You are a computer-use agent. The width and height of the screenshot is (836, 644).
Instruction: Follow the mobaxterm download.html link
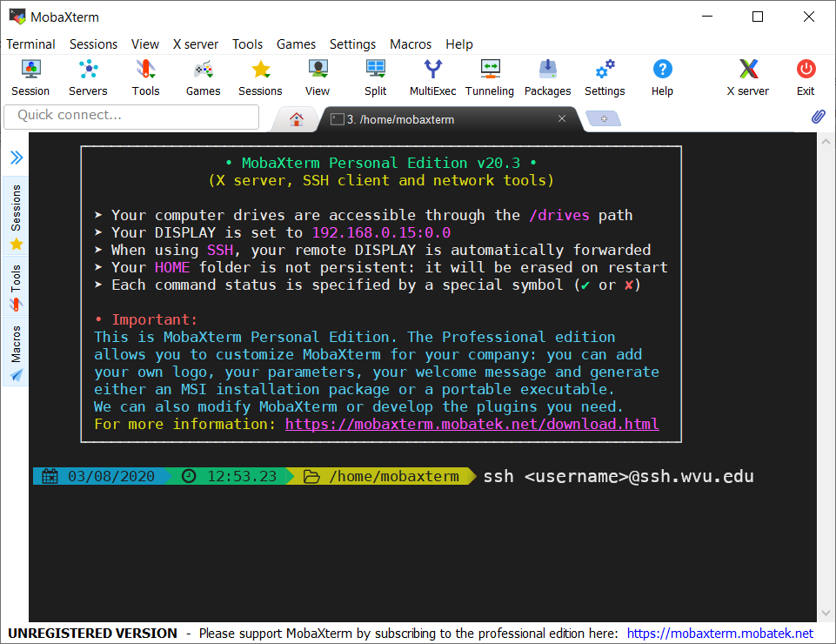point(472,424)
